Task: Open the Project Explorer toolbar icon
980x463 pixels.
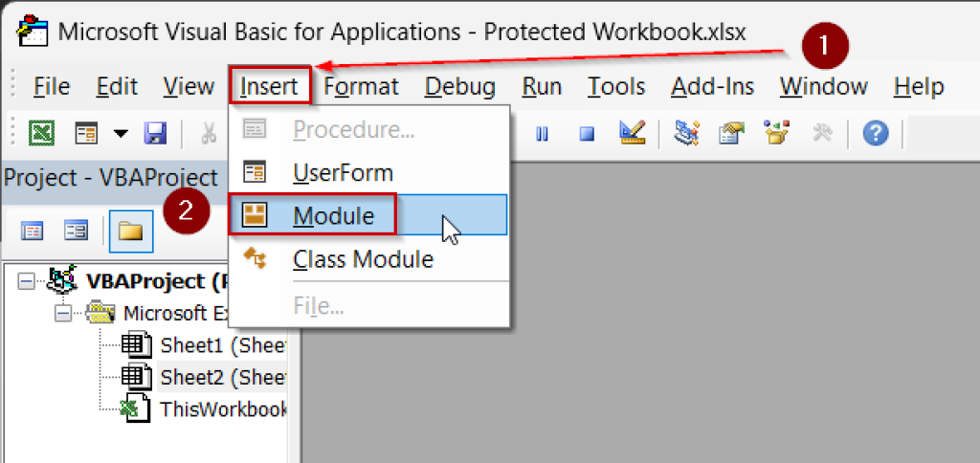Action: coord(685,133)
